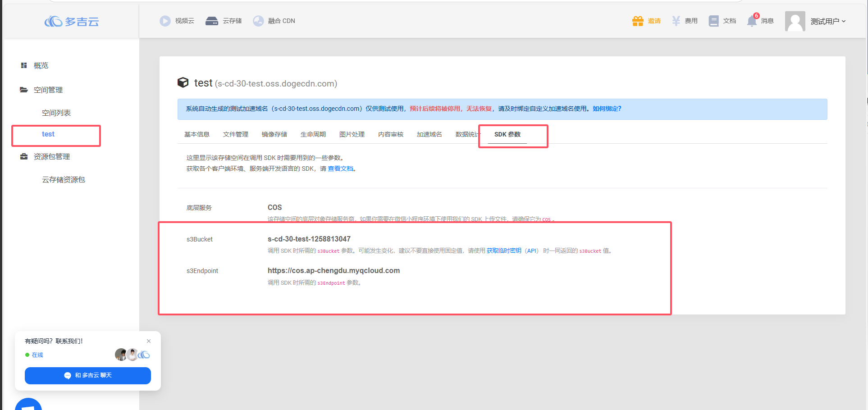The width and height of the screenshot is (868, 410).
Task: Click the 邀请 gift icon
Action: click(x=638, y=21)
